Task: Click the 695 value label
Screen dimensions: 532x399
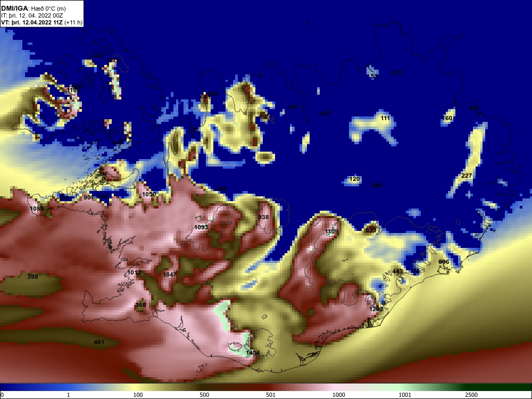Action: click(264, 117)
